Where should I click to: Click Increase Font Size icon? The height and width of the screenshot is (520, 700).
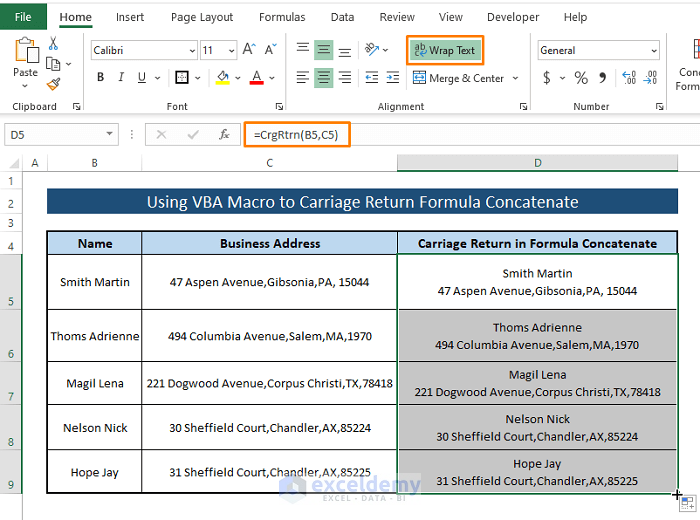click(x=247, y=50)
